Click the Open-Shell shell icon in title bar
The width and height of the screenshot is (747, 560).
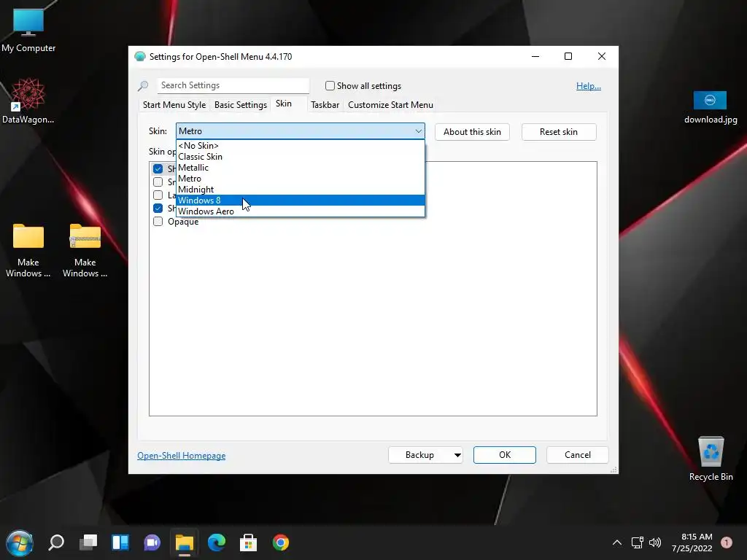(139, 57)
